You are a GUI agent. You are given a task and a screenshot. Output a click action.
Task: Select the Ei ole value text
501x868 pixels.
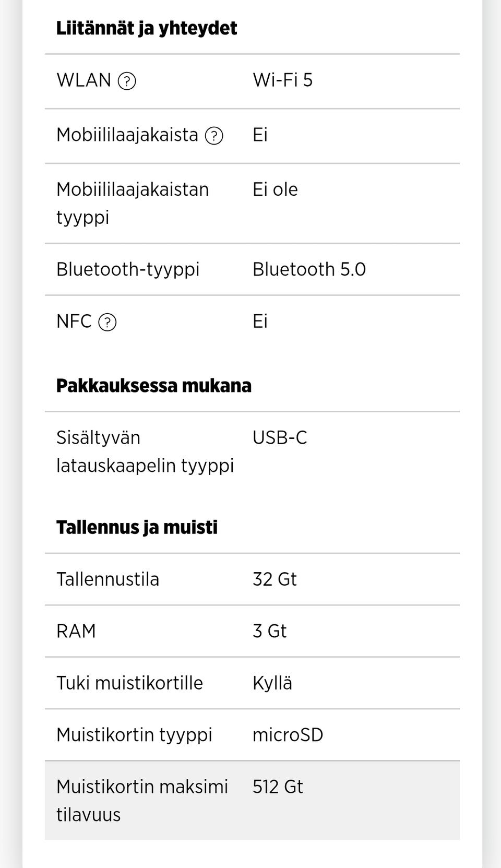coord(275,189)
